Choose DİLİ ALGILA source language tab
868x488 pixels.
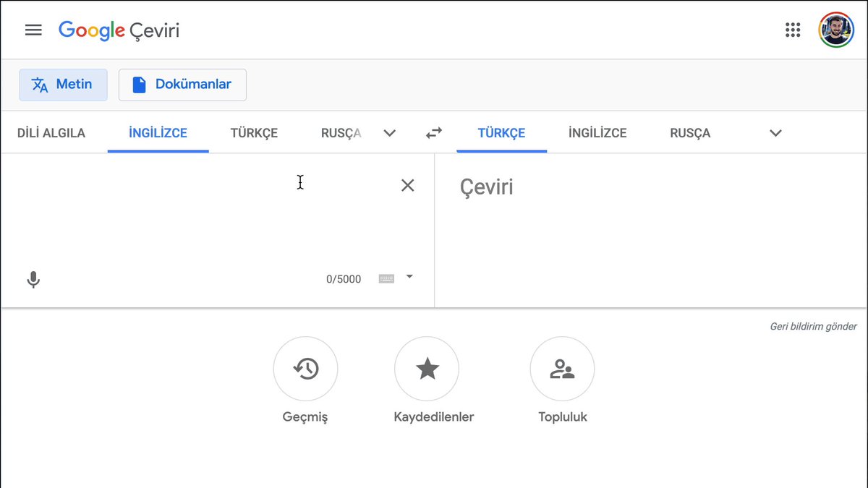click(51, 133)
